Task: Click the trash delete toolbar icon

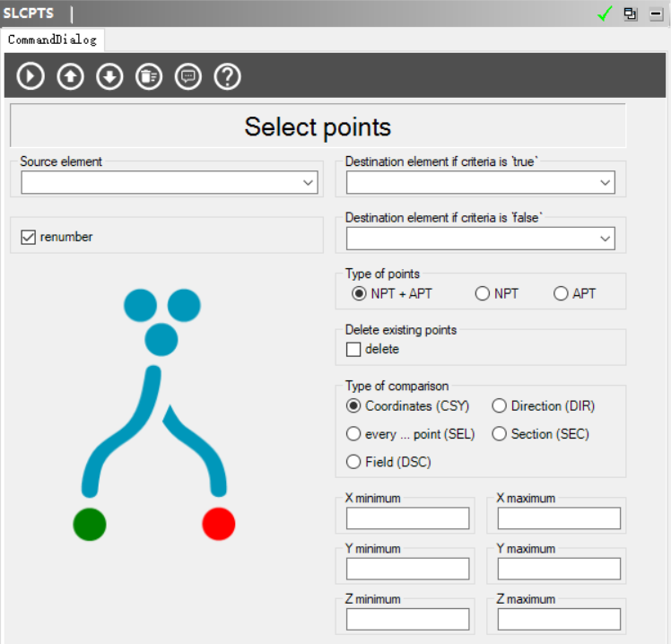Action: point(149,76)
